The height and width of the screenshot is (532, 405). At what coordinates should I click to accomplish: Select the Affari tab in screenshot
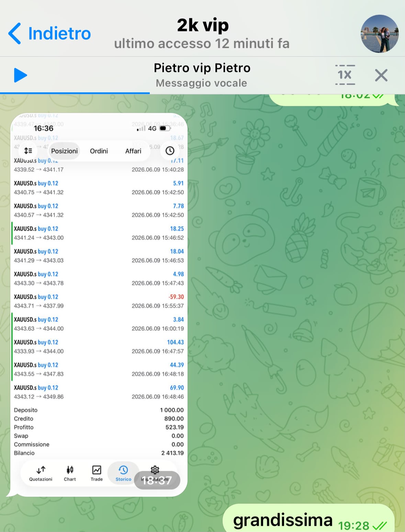click(x=133, y=151)
